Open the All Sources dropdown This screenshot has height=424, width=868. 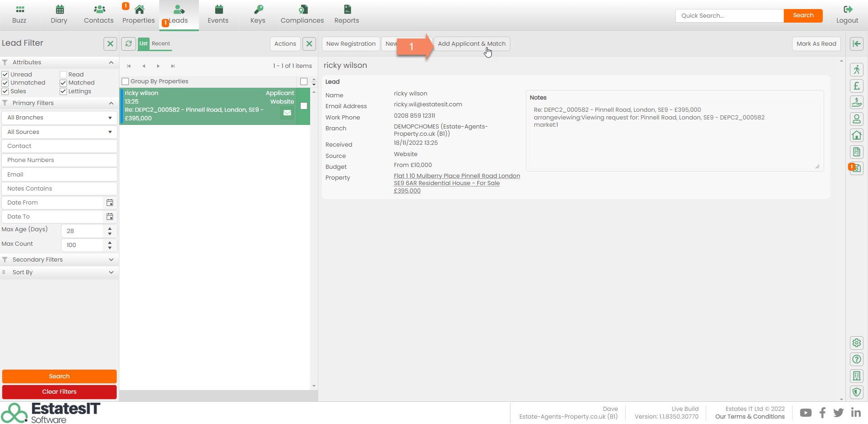point(59,132)
